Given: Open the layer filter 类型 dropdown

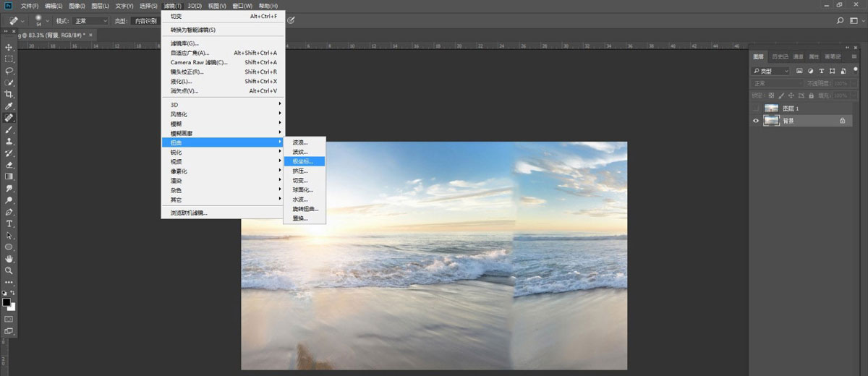Looking at the screenshot, I should click(x=771, y=71).
